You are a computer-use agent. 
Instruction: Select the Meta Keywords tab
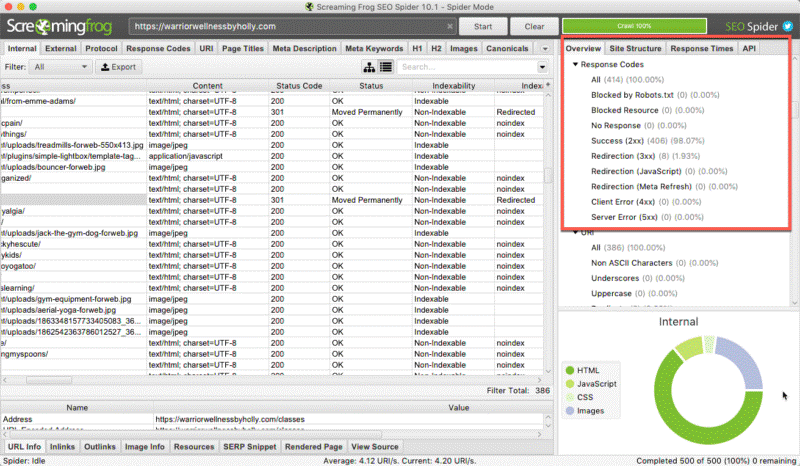coord(374,48)
